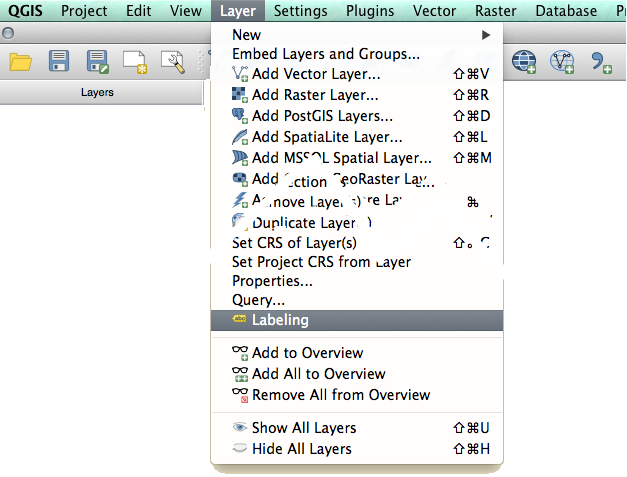Click the Layers panel header
Viewport: 627px width, 477px height.
click(101, 92)
